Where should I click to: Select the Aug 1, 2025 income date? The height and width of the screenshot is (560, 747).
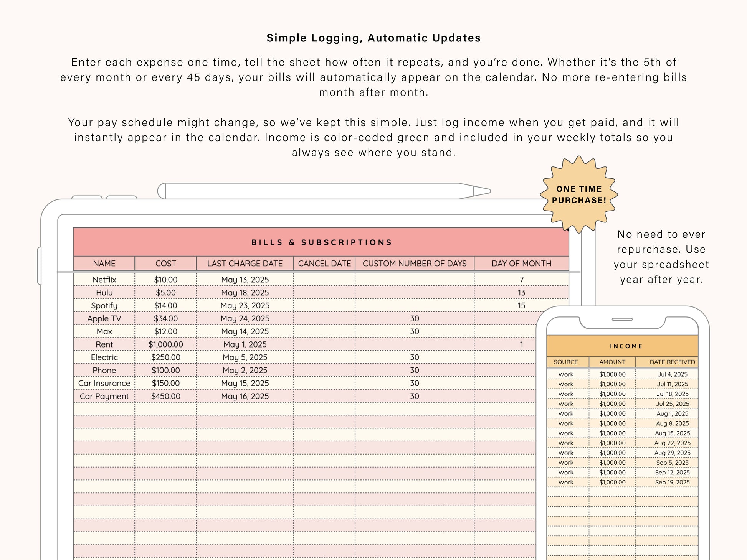tap(667, 413)
